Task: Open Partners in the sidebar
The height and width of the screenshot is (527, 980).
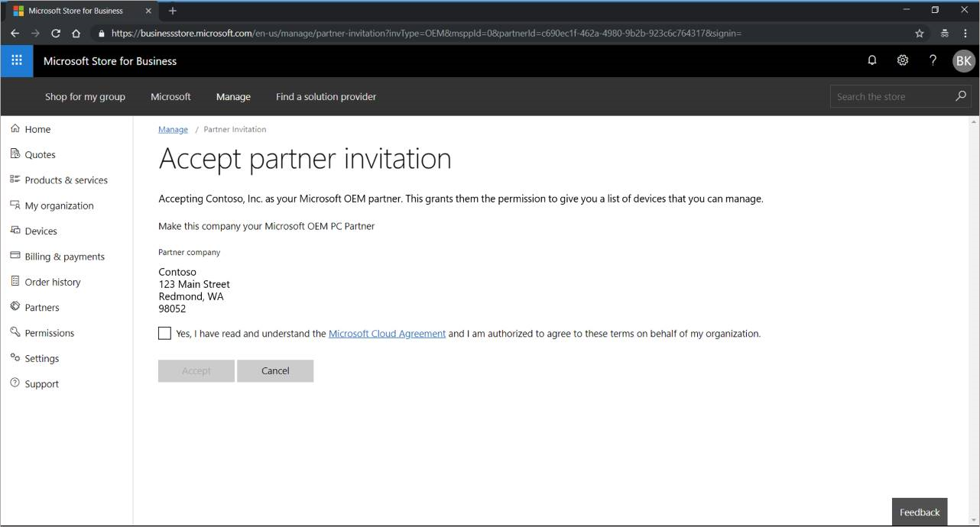Action: (x=41, y=308)
